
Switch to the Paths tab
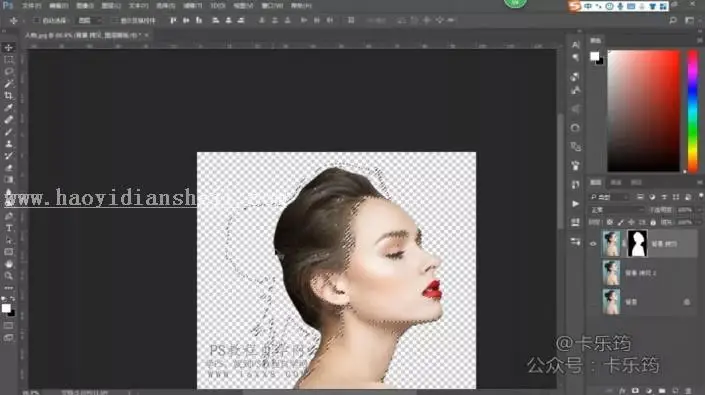[636, 182]
